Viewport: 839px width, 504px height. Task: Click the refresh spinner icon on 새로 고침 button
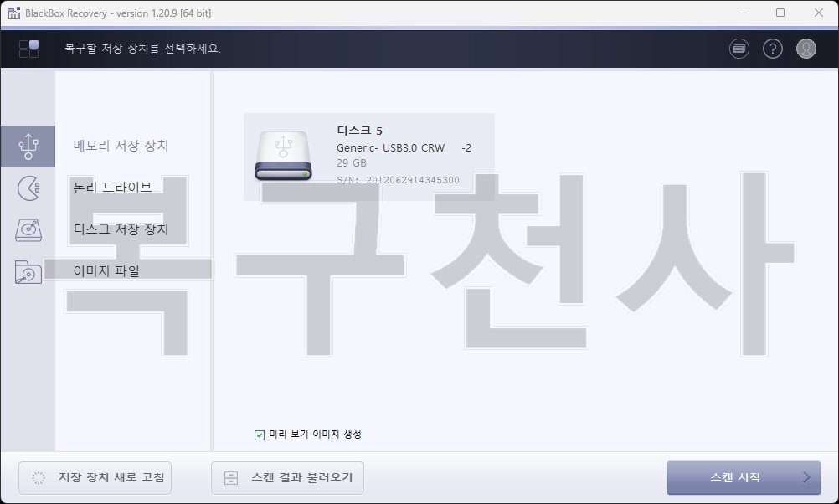[x=39, y=478]
